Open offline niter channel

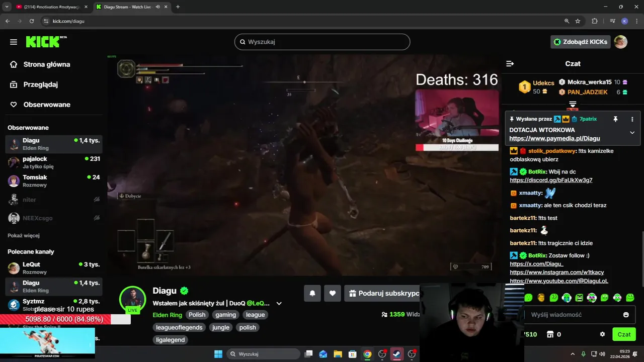[54, 200]
